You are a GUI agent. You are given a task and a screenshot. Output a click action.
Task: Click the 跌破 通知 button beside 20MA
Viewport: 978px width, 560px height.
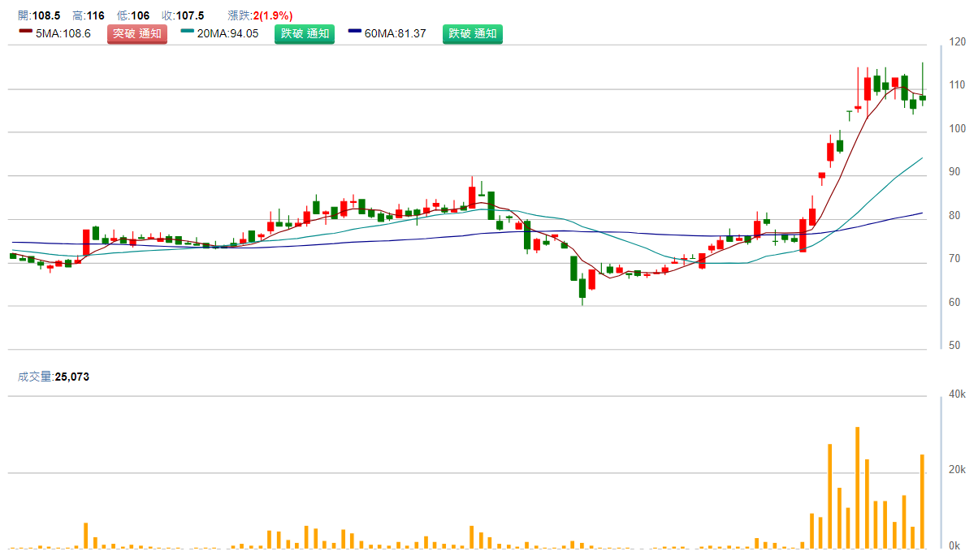point(305,34)
